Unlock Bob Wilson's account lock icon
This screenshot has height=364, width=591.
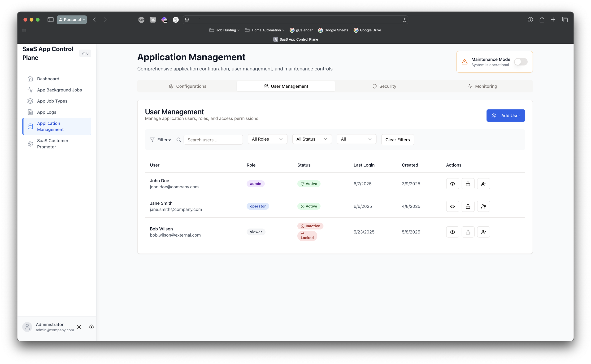pyautogui.click(x=468, y=232)
